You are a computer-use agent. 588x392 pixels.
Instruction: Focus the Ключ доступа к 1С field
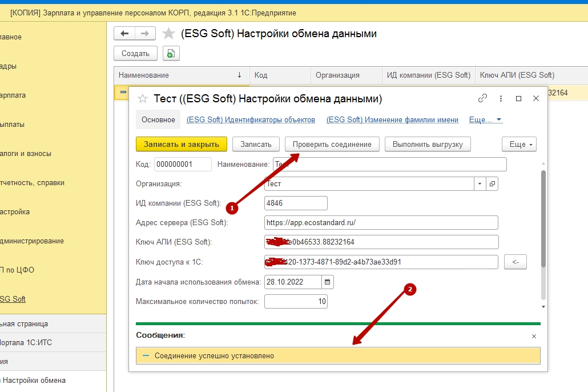[381, 262]
